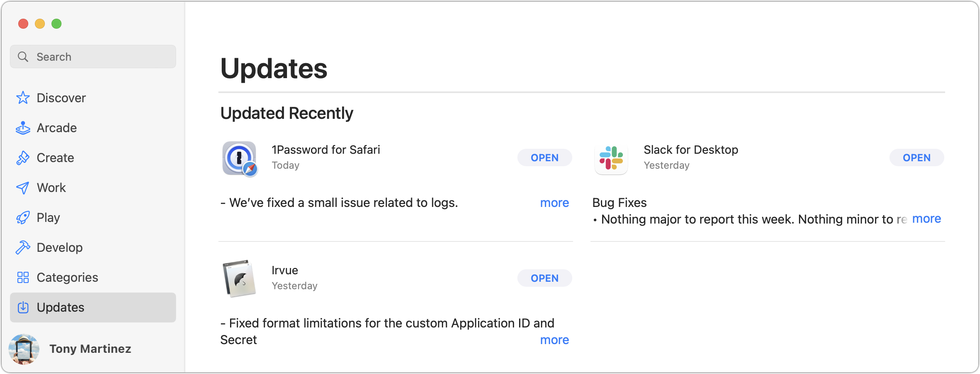Click the Categories grid icon
980x374 pixels.
(x=23, y=278)
